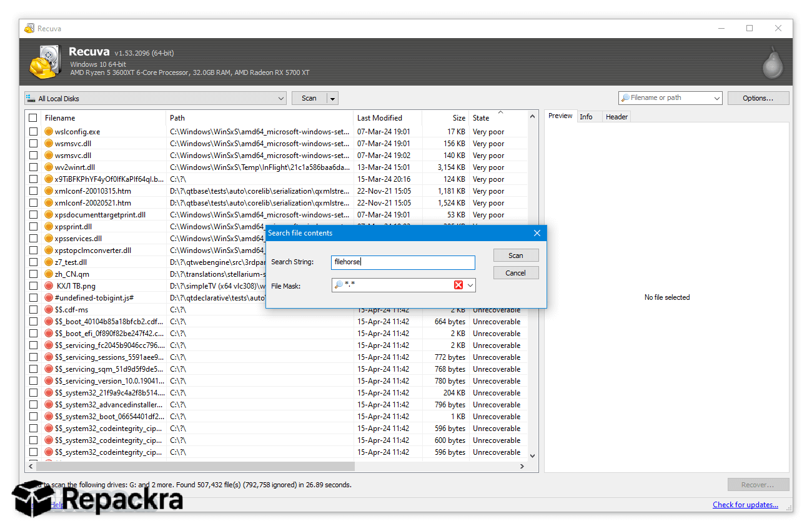Click the horizontal scrollbar right arrow
812x531 pixels.
(x=522, y=467)
